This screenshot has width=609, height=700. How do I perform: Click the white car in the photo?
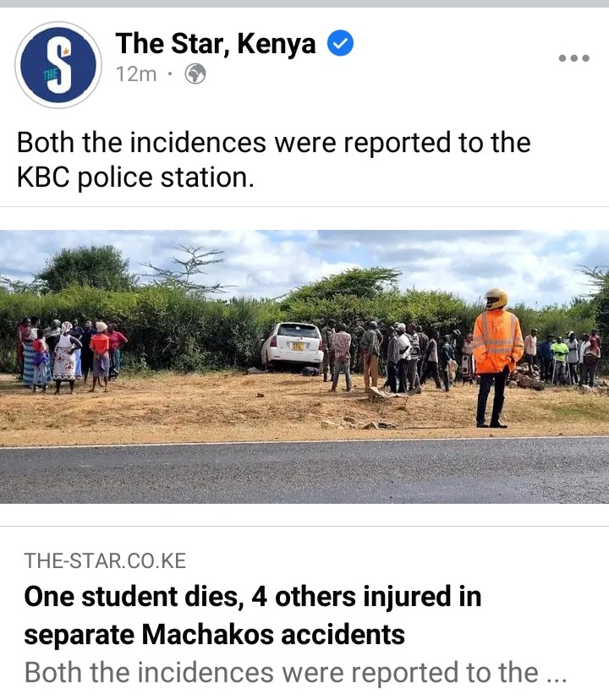[x=293, y=347]
